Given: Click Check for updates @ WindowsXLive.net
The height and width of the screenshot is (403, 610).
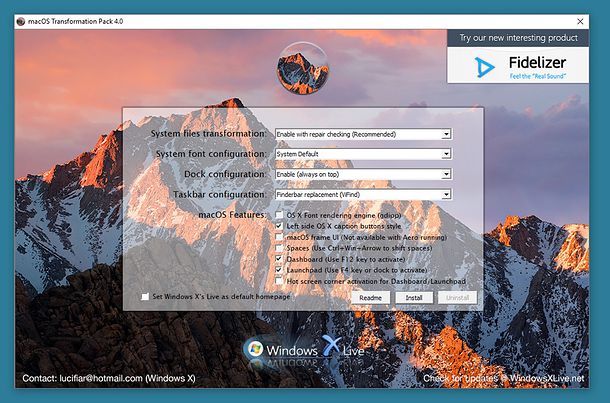Looking at the screenshot, I should [x=504, y=378].
